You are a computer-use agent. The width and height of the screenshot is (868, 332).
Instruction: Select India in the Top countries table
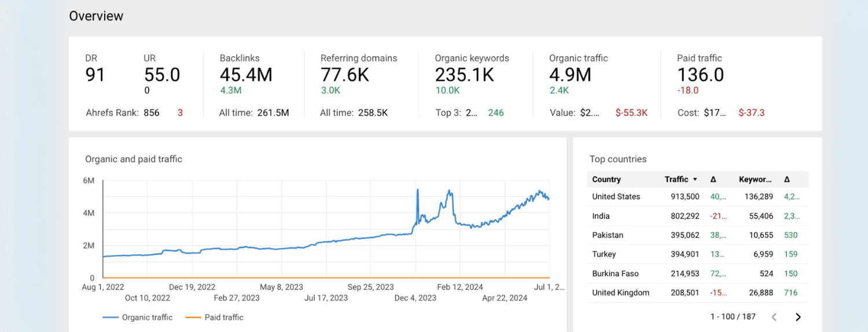click(x=601, y=216)
